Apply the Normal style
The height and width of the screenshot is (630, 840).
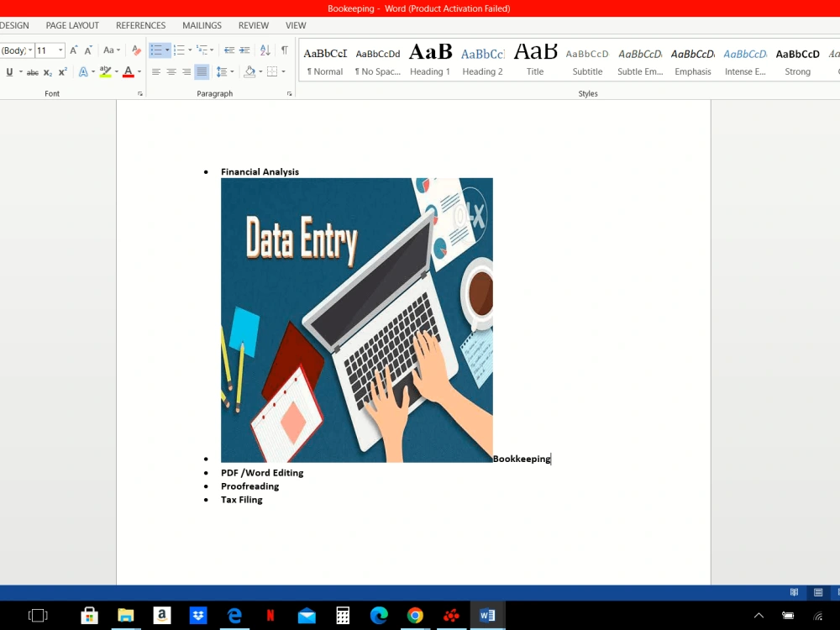point(325,60)
